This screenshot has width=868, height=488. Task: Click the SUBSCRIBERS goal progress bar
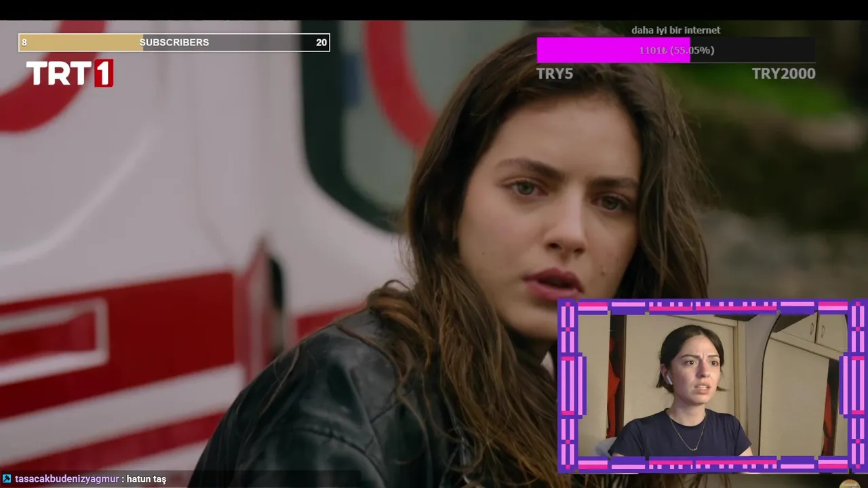pyautogui.click(x=174, y=43)
